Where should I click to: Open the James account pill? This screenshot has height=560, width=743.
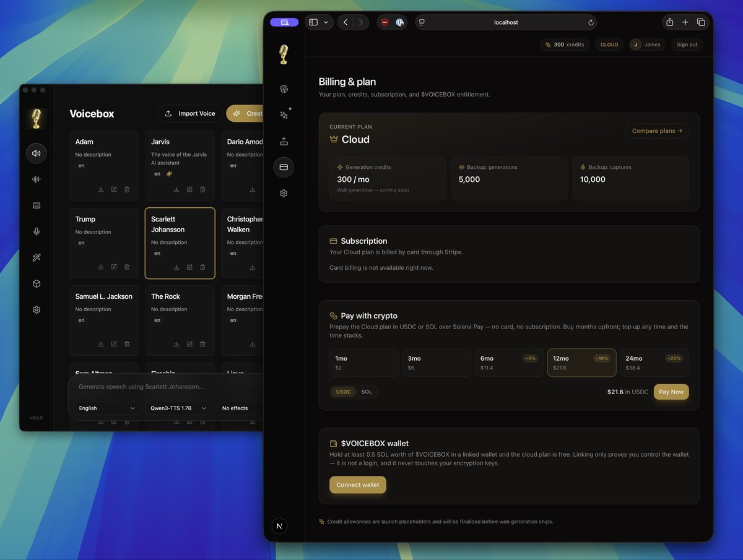click(x=648, y=45)
